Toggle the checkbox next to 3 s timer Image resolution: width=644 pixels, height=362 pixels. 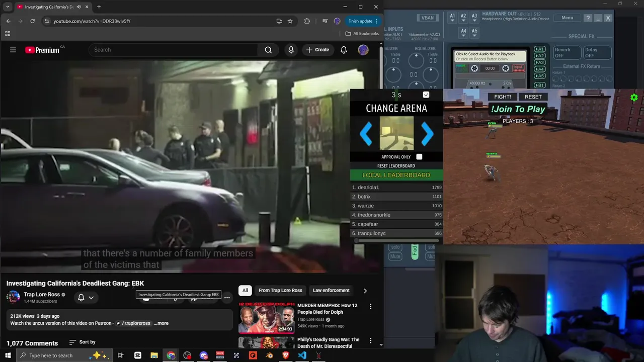[426, 95]
